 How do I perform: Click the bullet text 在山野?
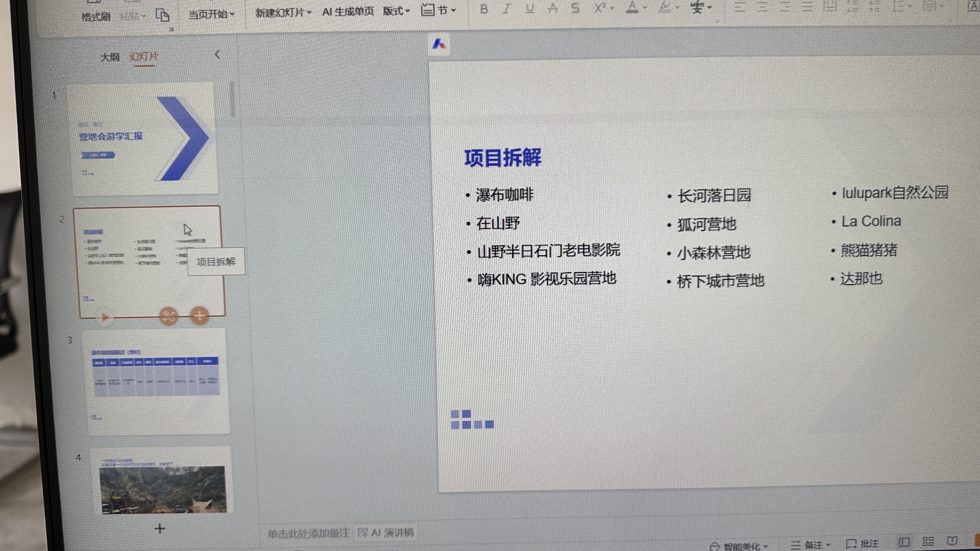coord(498,223)
